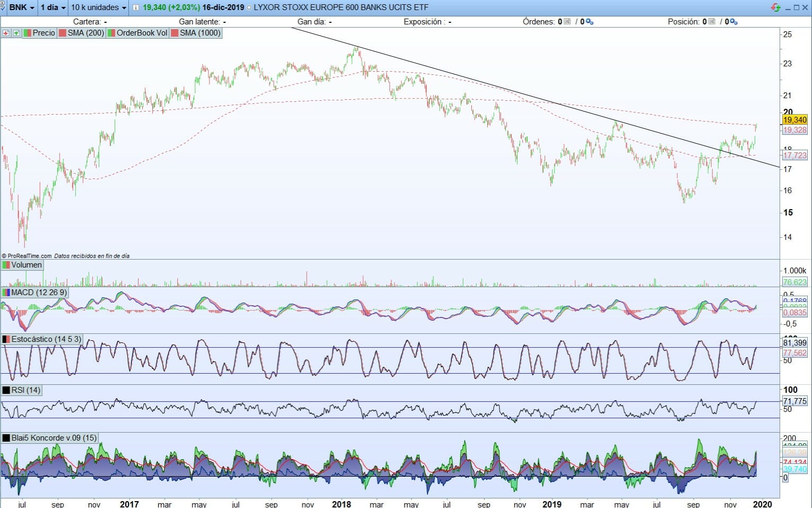Click the LYXOR STOXX EUROPE 600 BANKS title

pos(341,7)
